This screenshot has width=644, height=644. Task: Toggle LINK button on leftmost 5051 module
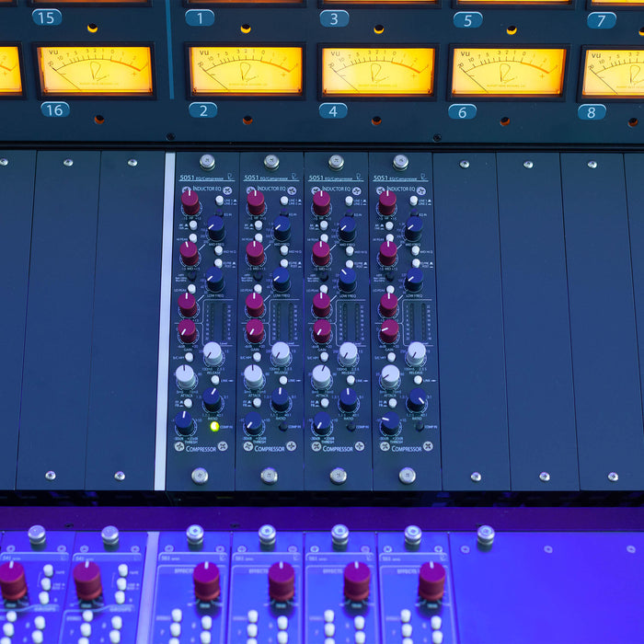pos(215,380)
